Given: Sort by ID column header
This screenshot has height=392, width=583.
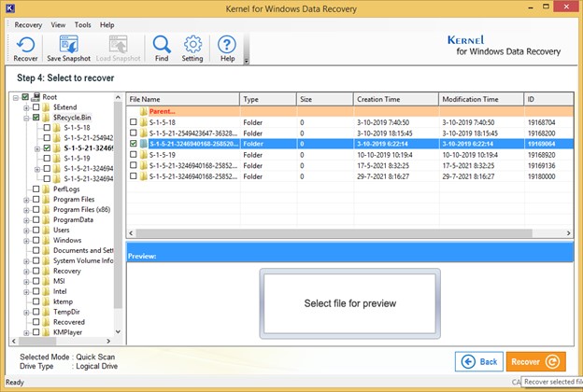Looking at the screenshot, I should [x=548, y=99].
